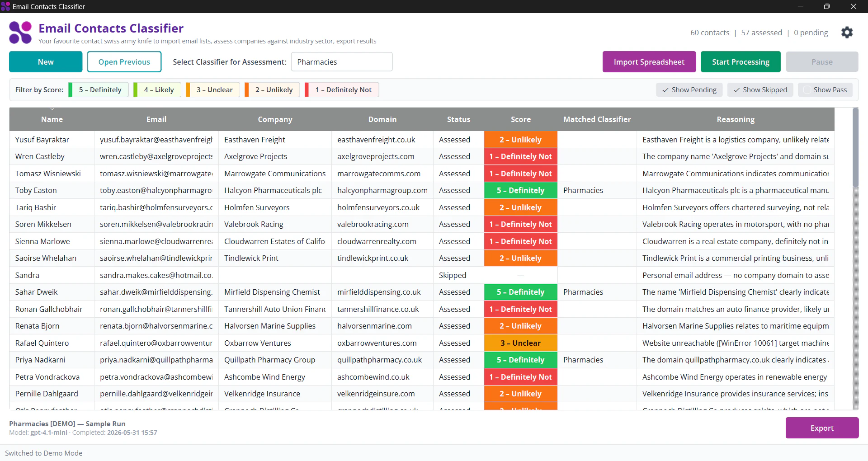
Task: Click the Quillpath Pharmacy Group company cell
Action: 275,360
